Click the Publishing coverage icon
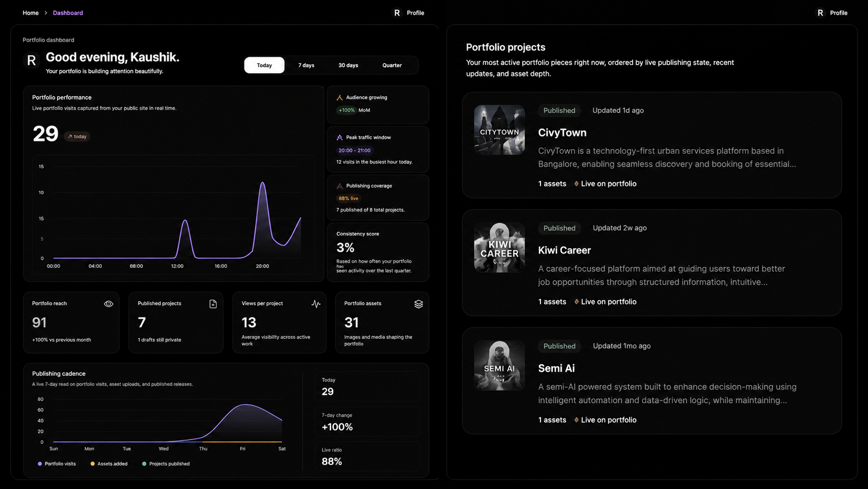The height and width of the screenshot is (489, 868). point(340,186)
